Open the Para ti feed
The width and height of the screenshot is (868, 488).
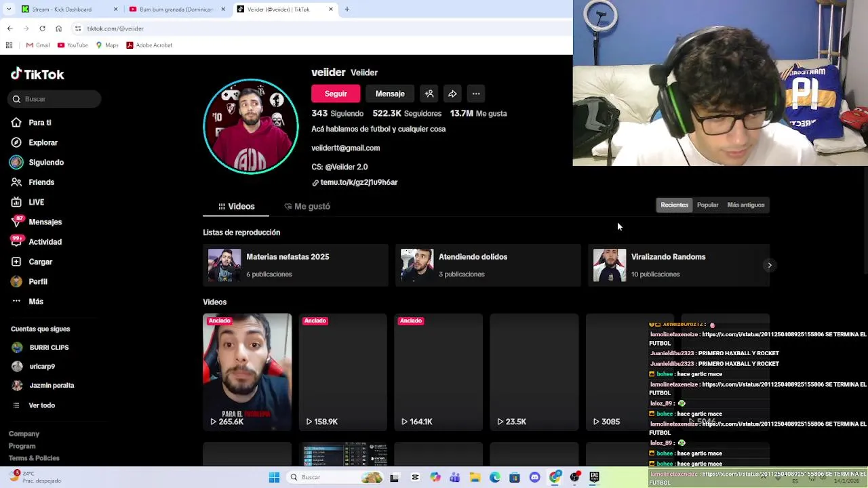coord(31,123)
